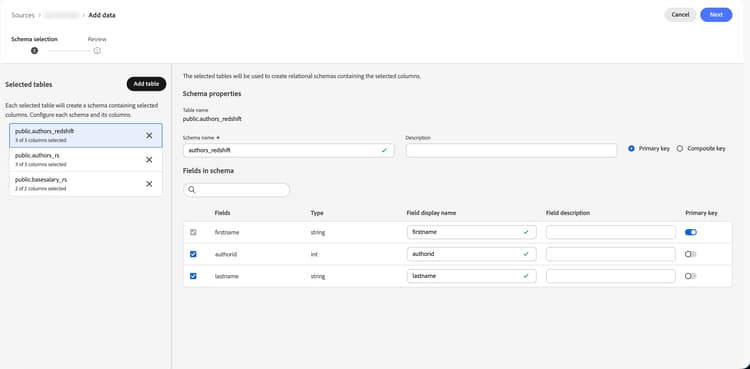Toggle the lastname field checkbox
750x369 pixels.
tap(193, 276)
